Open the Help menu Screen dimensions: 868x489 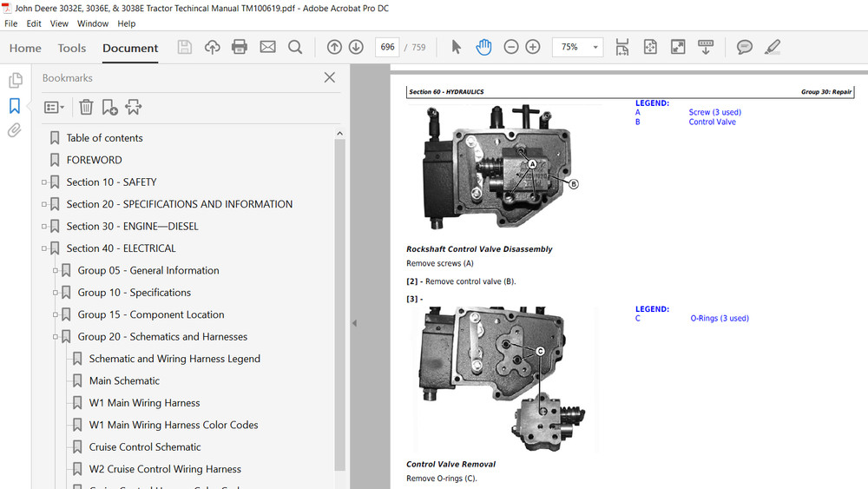tap(126, 23)
